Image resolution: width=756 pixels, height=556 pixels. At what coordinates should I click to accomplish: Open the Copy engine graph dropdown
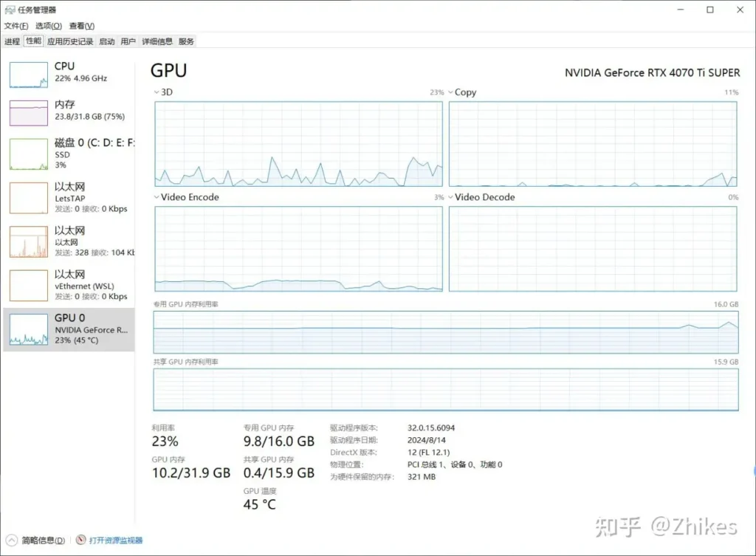(x=450, y=92)
